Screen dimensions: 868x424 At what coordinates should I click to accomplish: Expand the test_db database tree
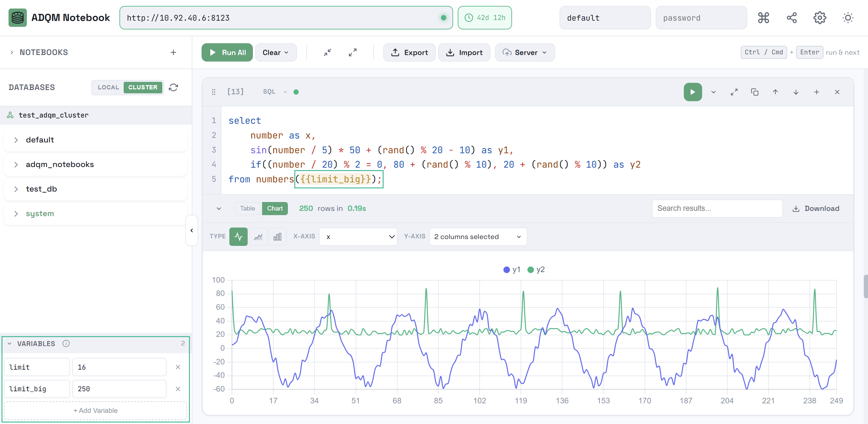click(x=16, y=189)
